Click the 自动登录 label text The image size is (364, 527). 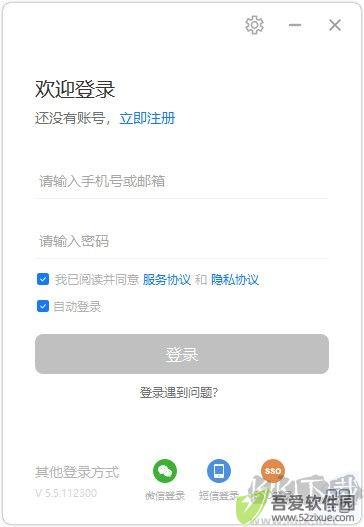click(x=77, y=307)
